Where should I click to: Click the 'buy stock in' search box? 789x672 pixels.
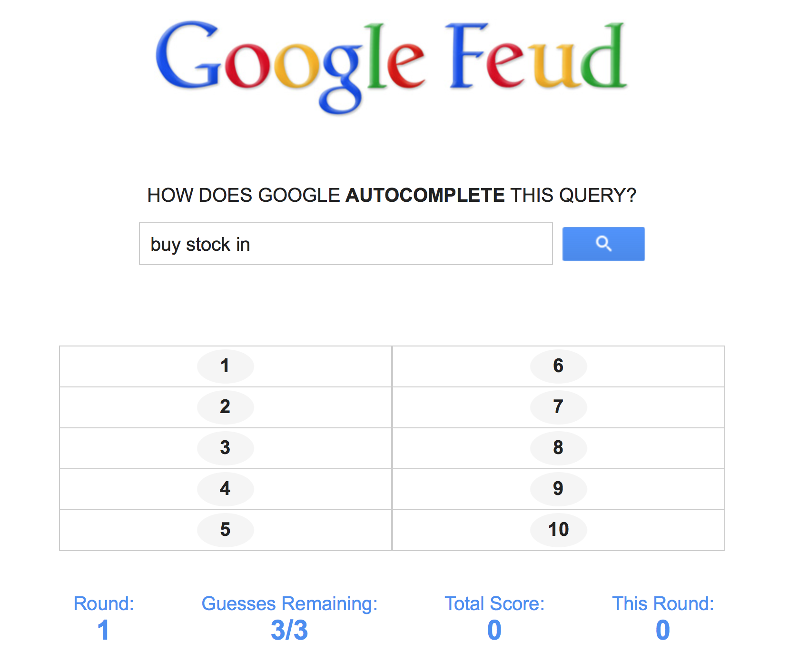click(345, 244)
